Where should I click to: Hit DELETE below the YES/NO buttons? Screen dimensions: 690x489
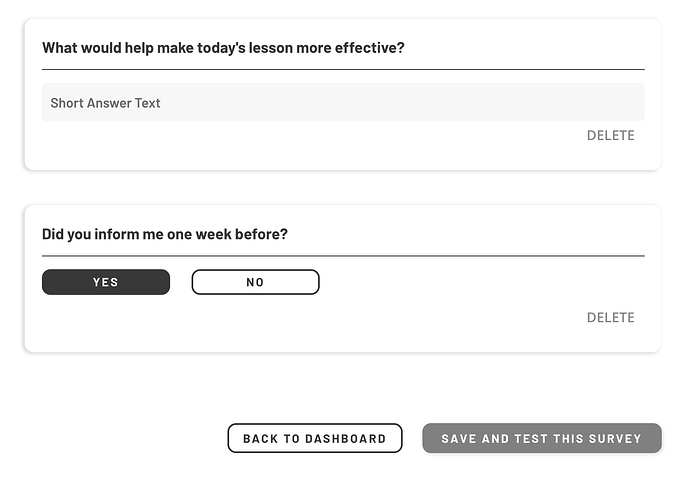pyautogui.click(x=610, y=317)
